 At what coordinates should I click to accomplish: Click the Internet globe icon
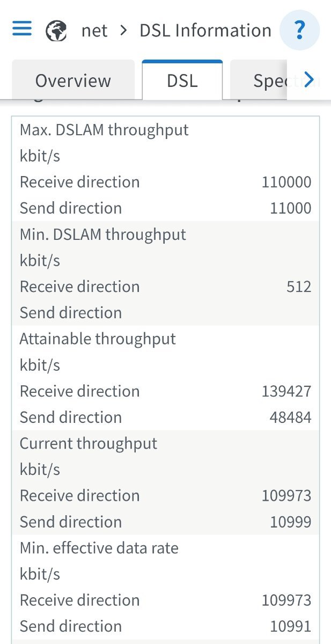pyautogui.click(x=56, y=31)
